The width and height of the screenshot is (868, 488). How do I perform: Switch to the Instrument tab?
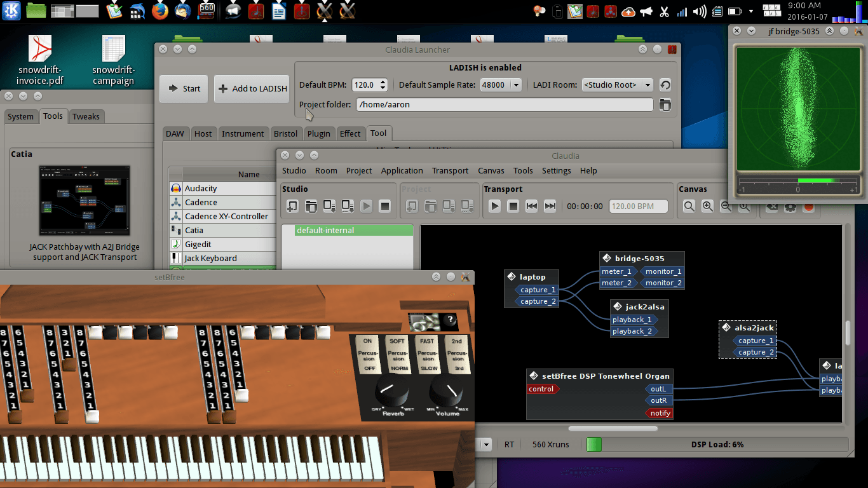click(x=243, y=133)
